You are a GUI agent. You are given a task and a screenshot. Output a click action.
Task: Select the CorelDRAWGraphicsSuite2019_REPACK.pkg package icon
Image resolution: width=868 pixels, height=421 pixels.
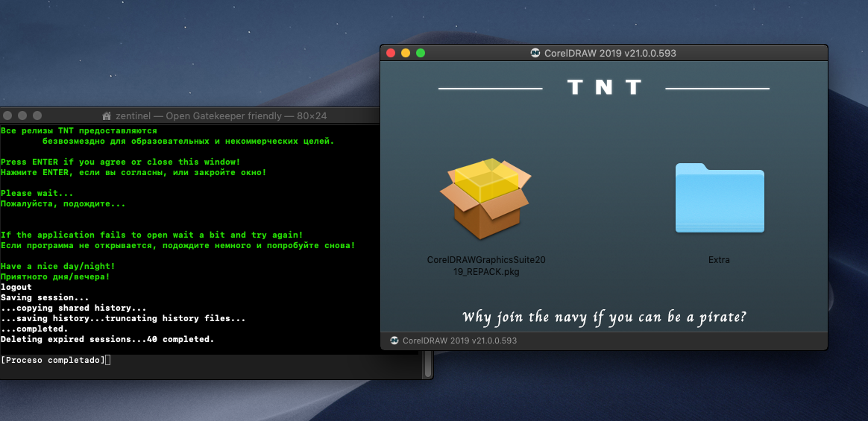coord(485,199)
